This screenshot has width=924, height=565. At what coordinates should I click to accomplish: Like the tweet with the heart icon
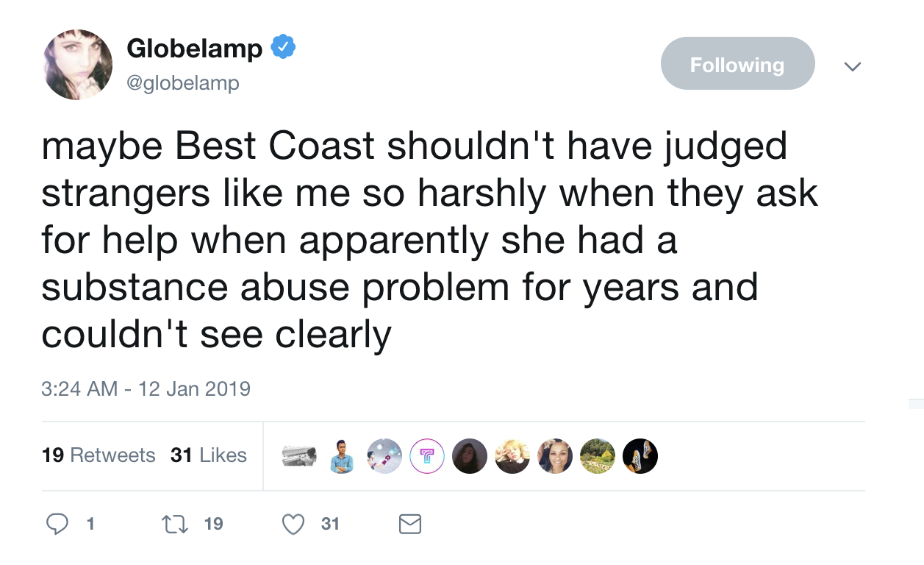coord(293,524)
